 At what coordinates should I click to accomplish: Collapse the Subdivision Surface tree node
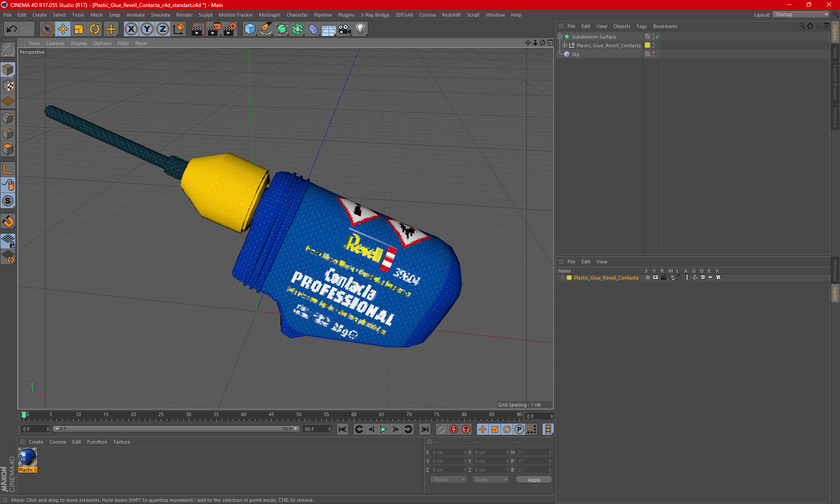tap(560, 37)
